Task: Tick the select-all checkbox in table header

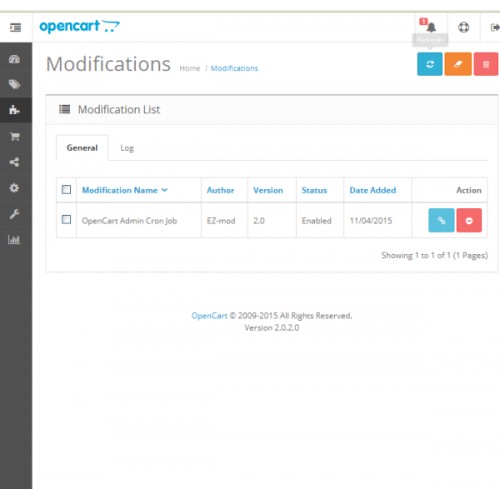Action: click(x=66, y=190)
